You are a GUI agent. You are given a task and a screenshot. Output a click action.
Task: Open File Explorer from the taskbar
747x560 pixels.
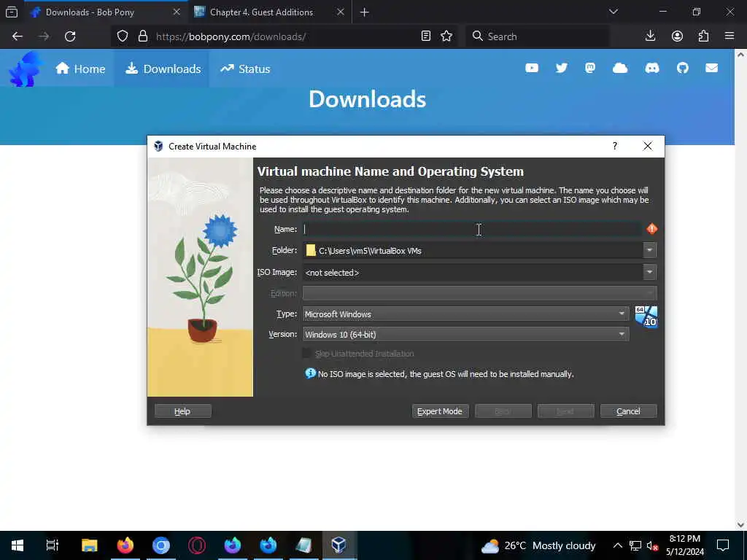pos(89,545)
